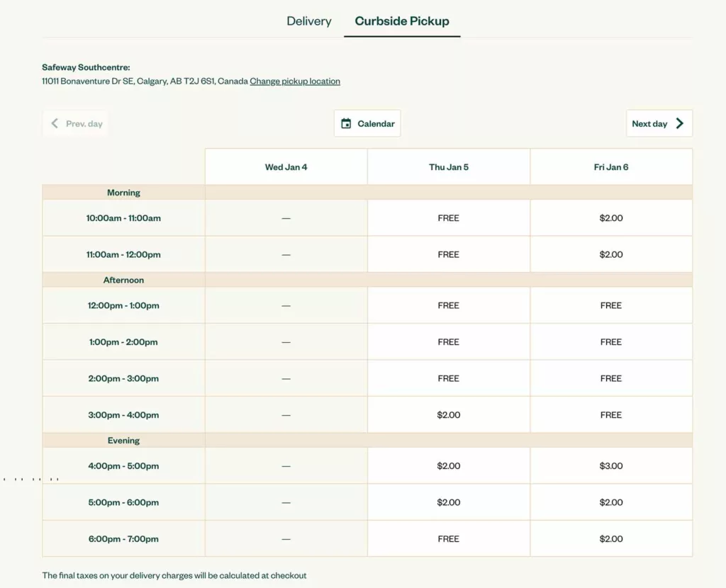This screenshot has height=588, width=726.
Task: Select Thu Jan 5 10:00am-11:00am FREE slot
Action: click(448, 218)
